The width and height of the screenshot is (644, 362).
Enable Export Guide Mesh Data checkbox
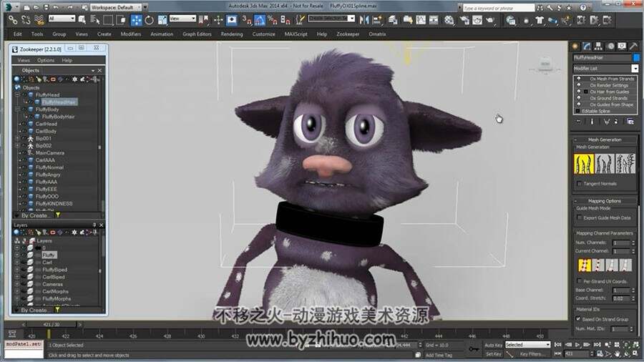(x=579, y=217)
